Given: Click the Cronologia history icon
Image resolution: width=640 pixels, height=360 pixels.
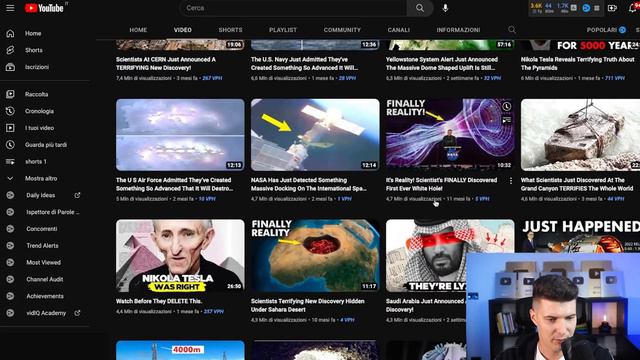Looking at the screenshot, I should coord(10,111).
